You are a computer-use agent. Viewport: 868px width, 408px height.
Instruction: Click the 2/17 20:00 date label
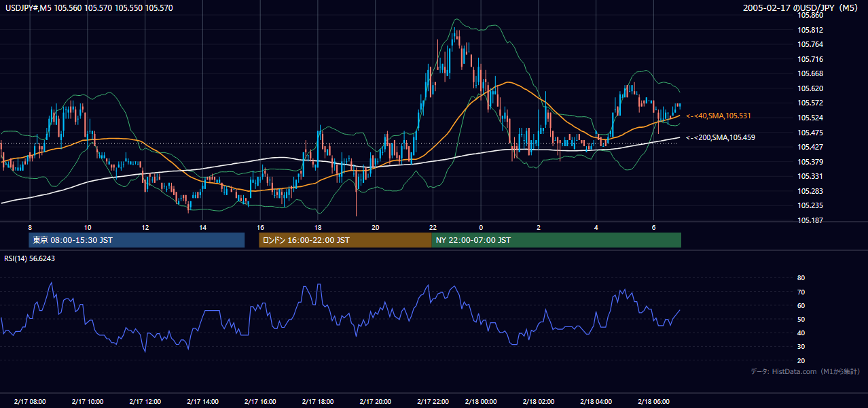(x=376, y=402)
